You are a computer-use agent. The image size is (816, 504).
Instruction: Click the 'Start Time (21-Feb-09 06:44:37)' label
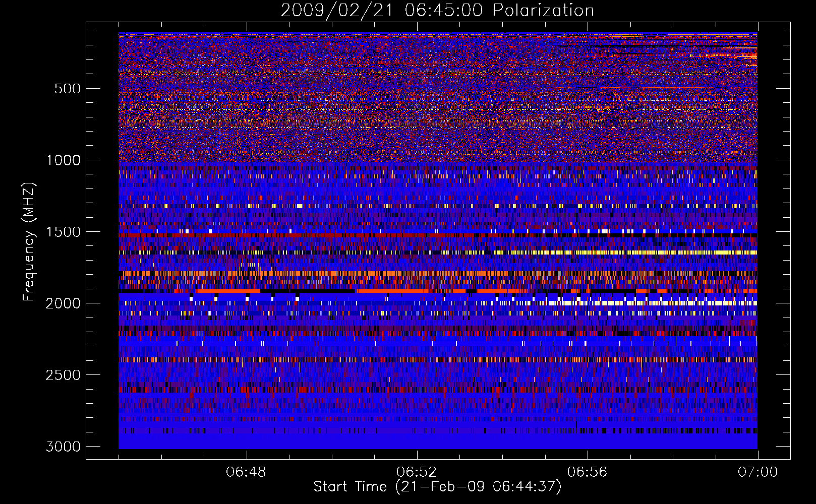tap(437, 487)
